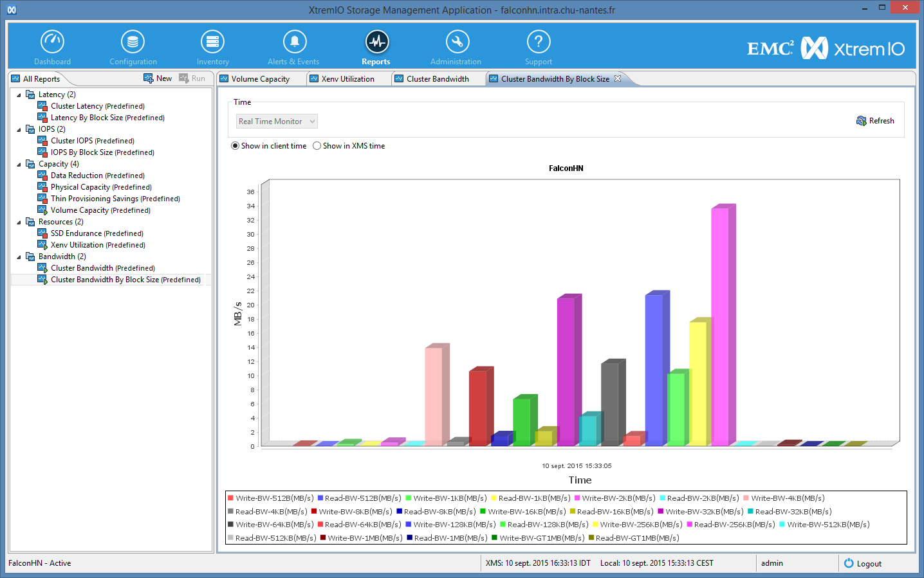Collapse the Bandwidth folder arrow
Image resolution: width=924 pixels, height=578 pixels.
click(x=19, y=257)
